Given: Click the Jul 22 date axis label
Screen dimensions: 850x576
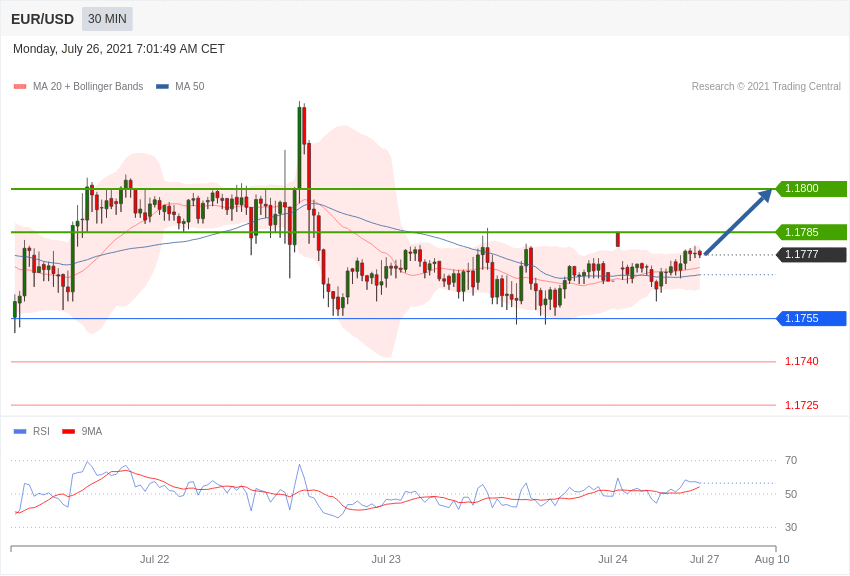Looking at the screenshot, I should pyautogui.click(x=154, y=559).
